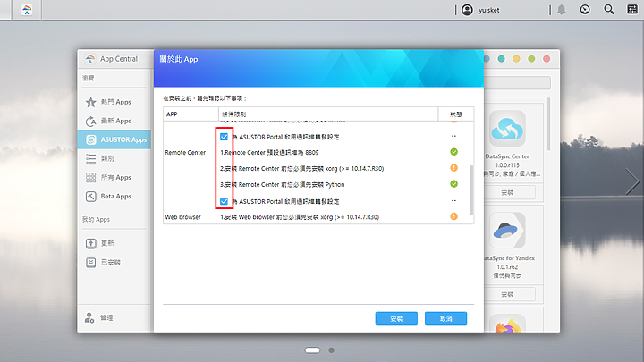Viewport: 644px width, 362px height.
Task: Click the star icon next to 熱門 Apps
Action: click(x=90, y=102)
